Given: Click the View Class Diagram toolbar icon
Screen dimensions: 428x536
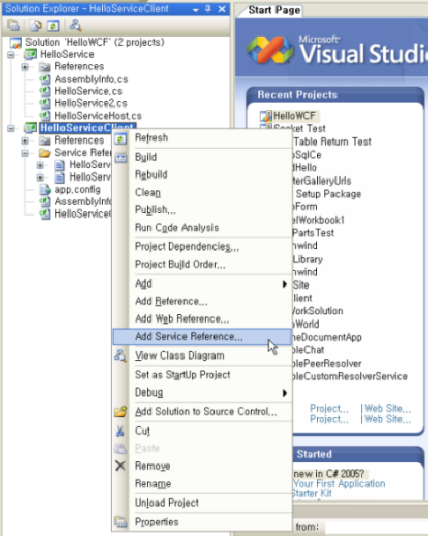Looking at the screenshot, I should tap(75, 25).
